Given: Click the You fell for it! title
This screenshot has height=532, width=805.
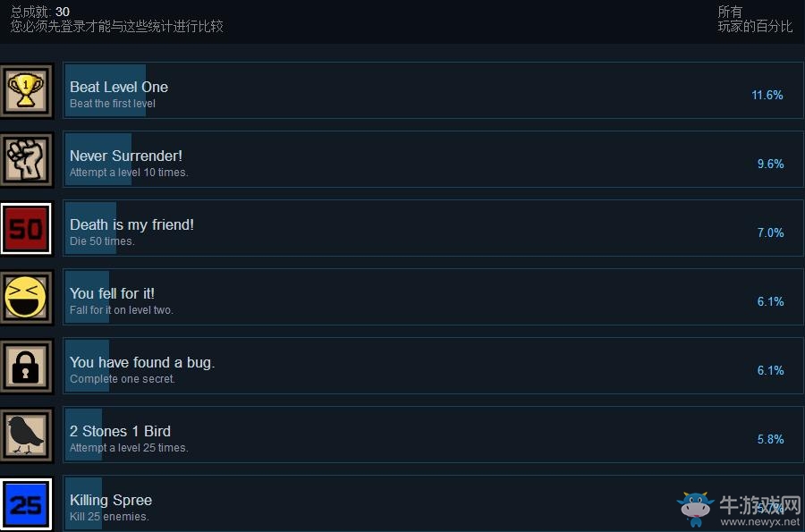Looking at the screenshot, I should 112,293.
